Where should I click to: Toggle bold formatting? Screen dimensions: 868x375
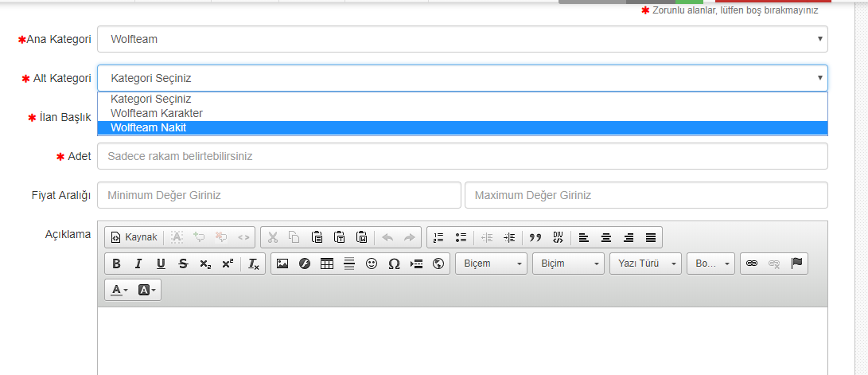click(116, 264)
